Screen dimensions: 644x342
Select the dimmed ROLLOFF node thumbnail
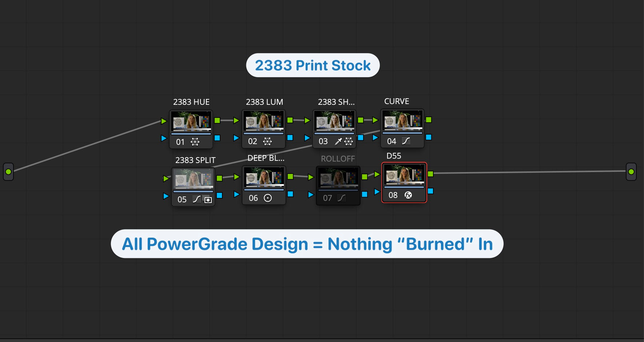(x=338, y=178)
